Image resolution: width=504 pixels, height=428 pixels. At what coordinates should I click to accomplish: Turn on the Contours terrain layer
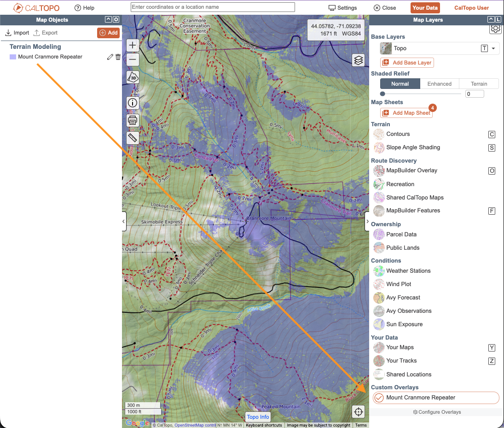click(398, 134)
